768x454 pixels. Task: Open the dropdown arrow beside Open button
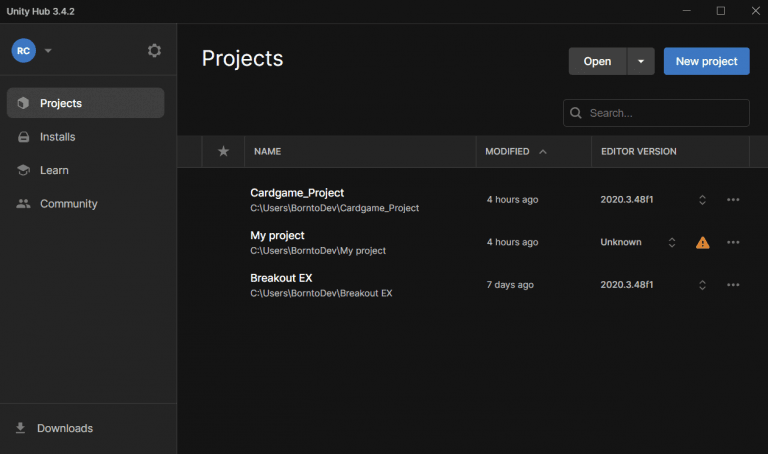click(641, 61)
